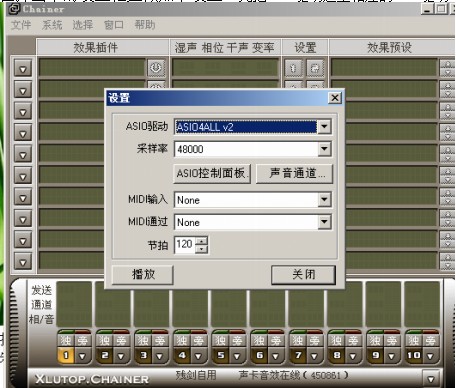Open the dropdown arrow in the XLUTOP.CHAINER bottom bar

point(431,378)
